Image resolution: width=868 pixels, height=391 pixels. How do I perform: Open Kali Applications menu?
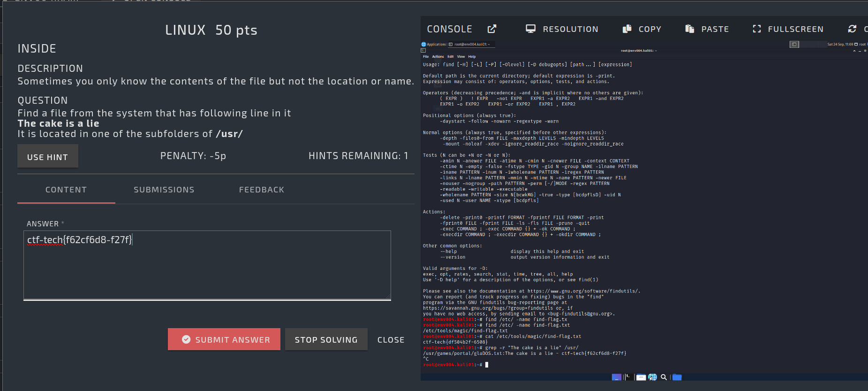pyautogui.click(x=434, y=45)
